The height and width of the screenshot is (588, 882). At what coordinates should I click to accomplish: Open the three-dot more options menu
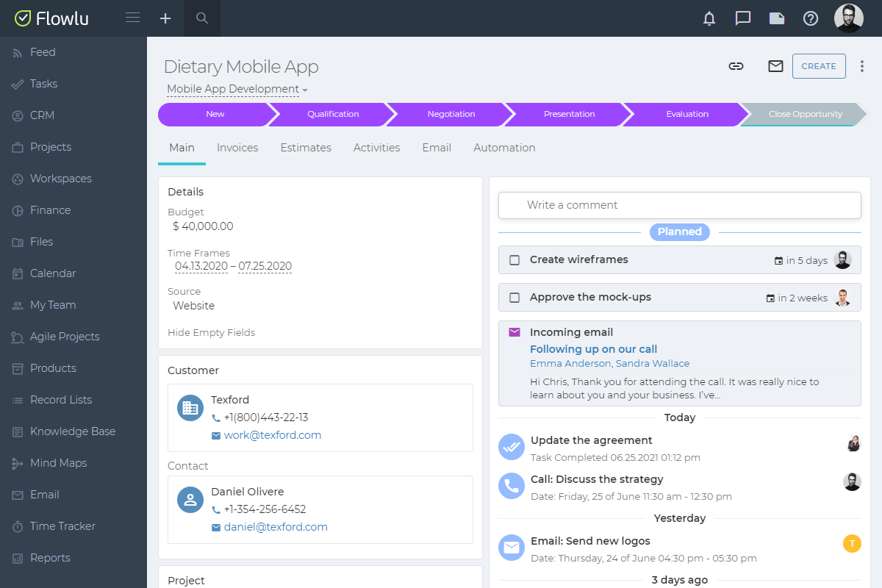[862, 66]
